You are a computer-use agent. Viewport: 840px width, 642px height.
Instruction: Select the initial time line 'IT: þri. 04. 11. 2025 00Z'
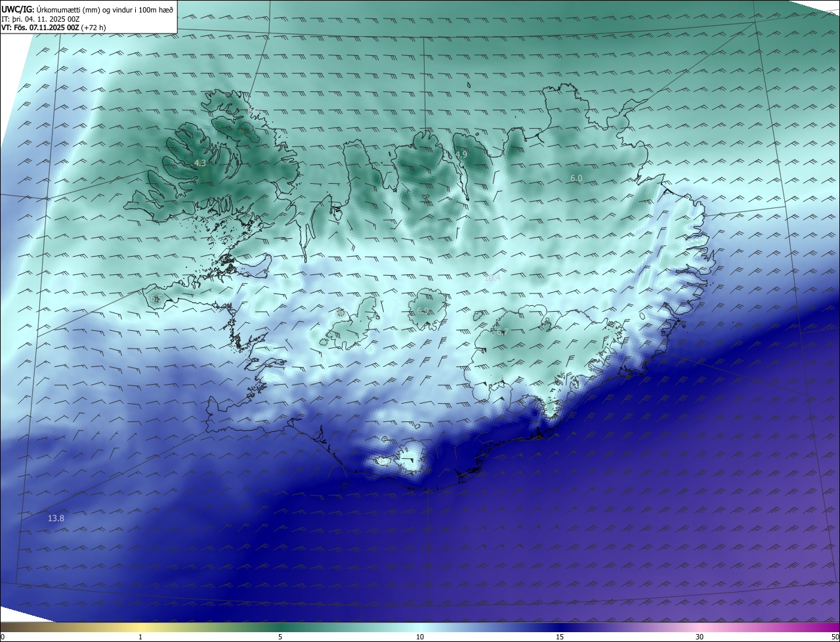tap(41, 19)
